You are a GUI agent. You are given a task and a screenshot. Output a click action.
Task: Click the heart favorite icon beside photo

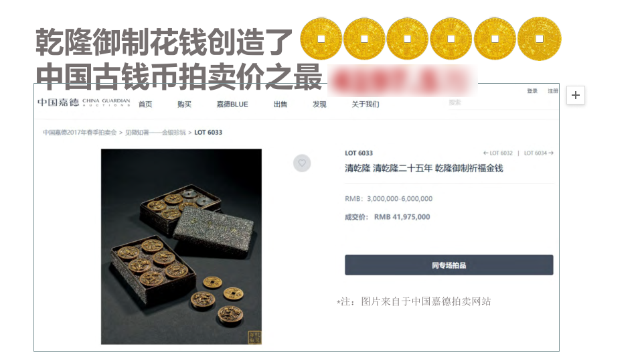point(302,163)
